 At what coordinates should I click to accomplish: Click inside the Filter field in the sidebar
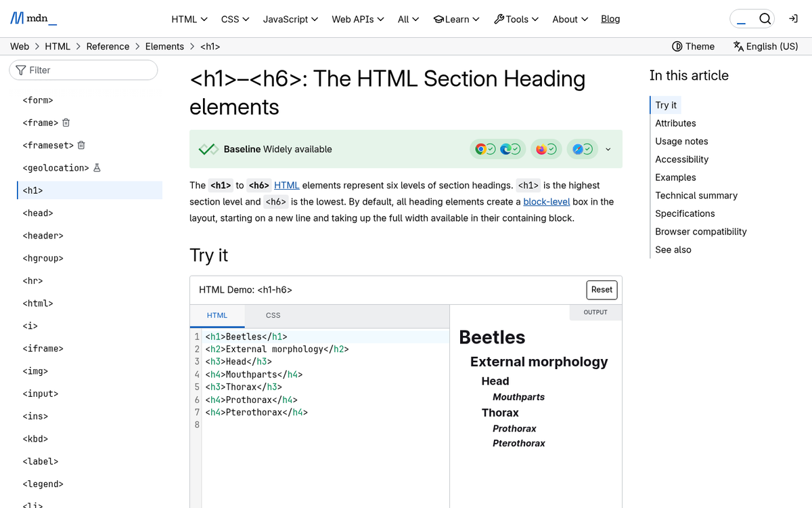coord(83,70)
